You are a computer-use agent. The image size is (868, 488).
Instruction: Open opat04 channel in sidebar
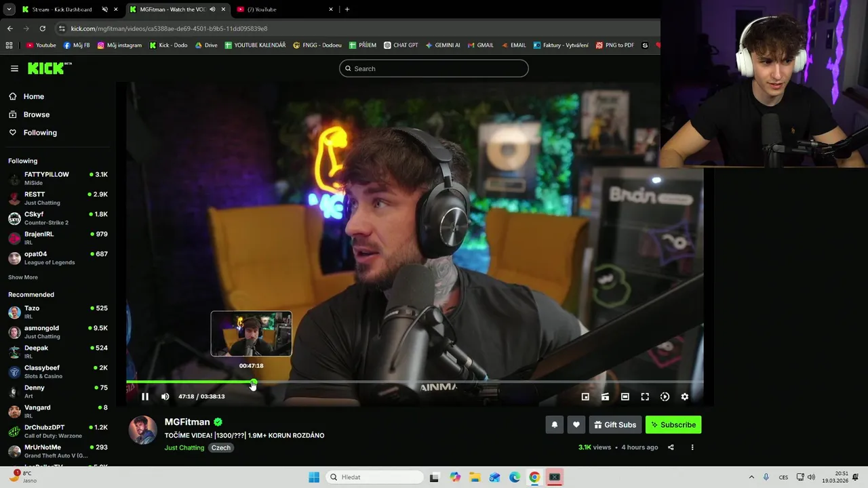click(x=58, y=258)
